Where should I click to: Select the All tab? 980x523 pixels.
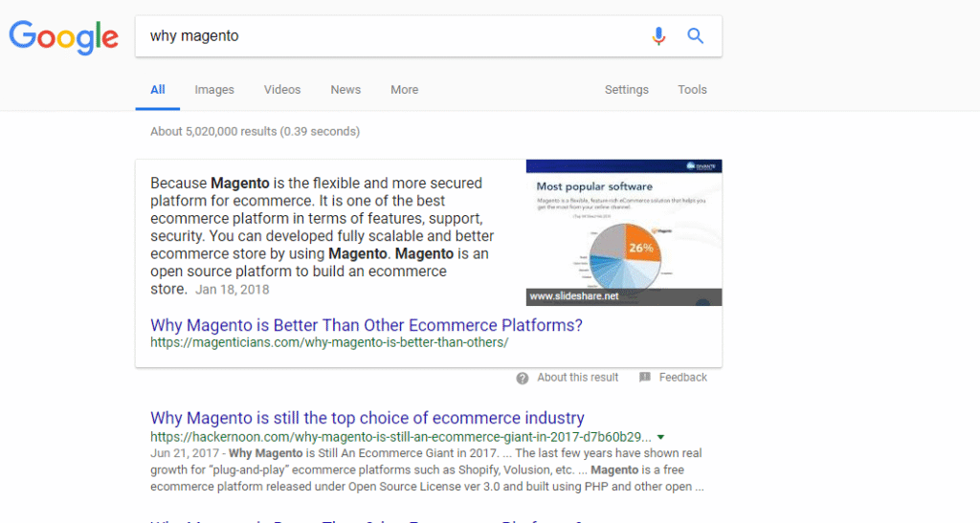[158, 90]
